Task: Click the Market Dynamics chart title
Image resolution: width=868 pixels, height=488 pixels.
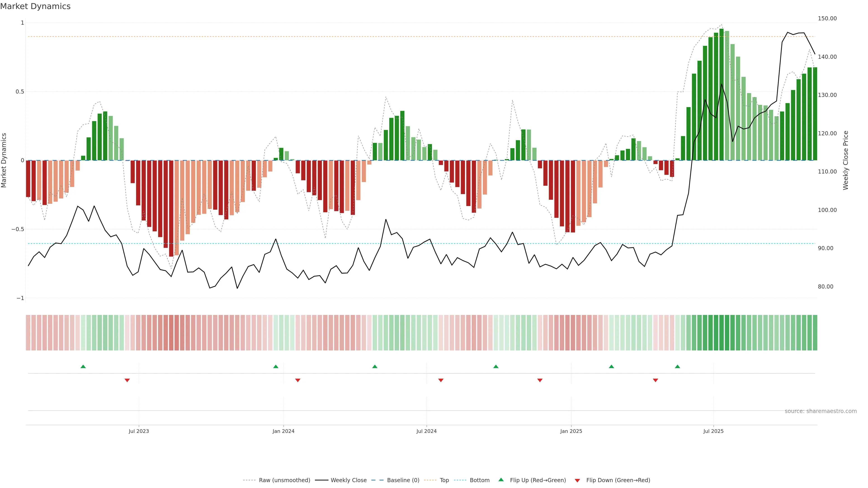Action: click(35, 6)
